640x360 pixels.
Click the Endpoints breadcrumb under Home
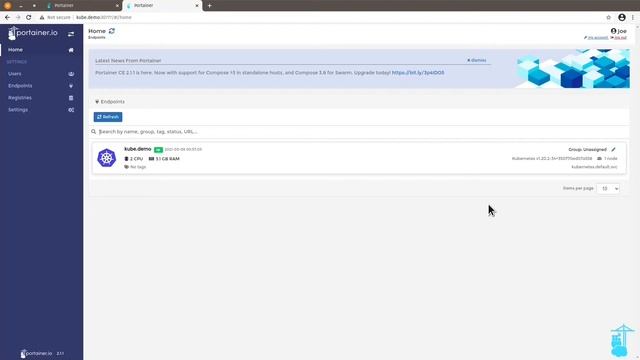97,38
